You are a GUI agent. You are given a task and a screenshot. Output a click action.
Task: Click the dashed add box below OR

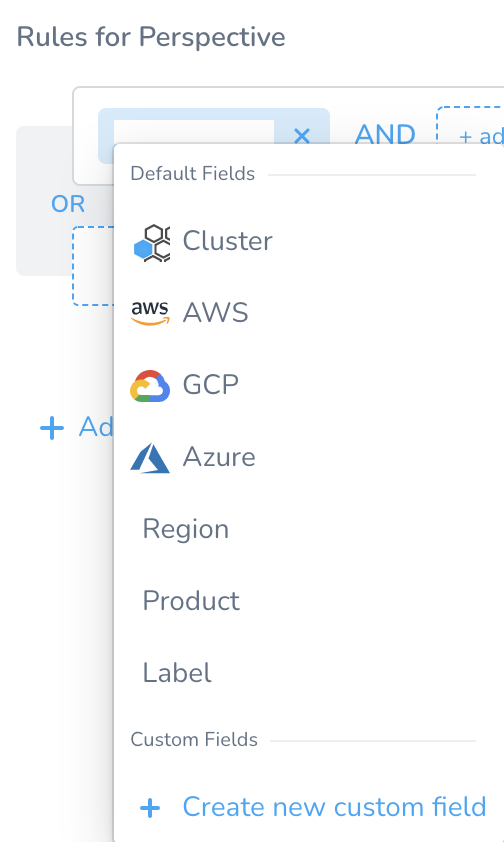tap(93, 266)
